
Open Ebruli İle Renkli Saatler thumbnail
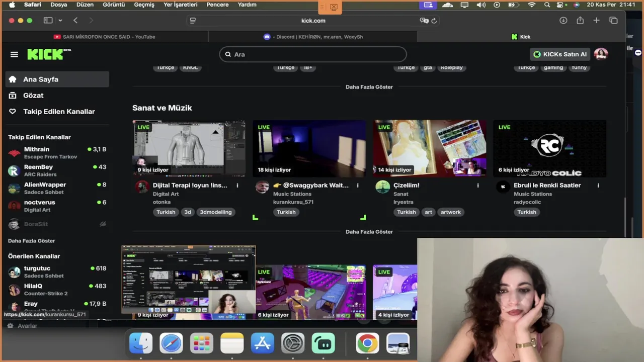(x=549, y=148)
